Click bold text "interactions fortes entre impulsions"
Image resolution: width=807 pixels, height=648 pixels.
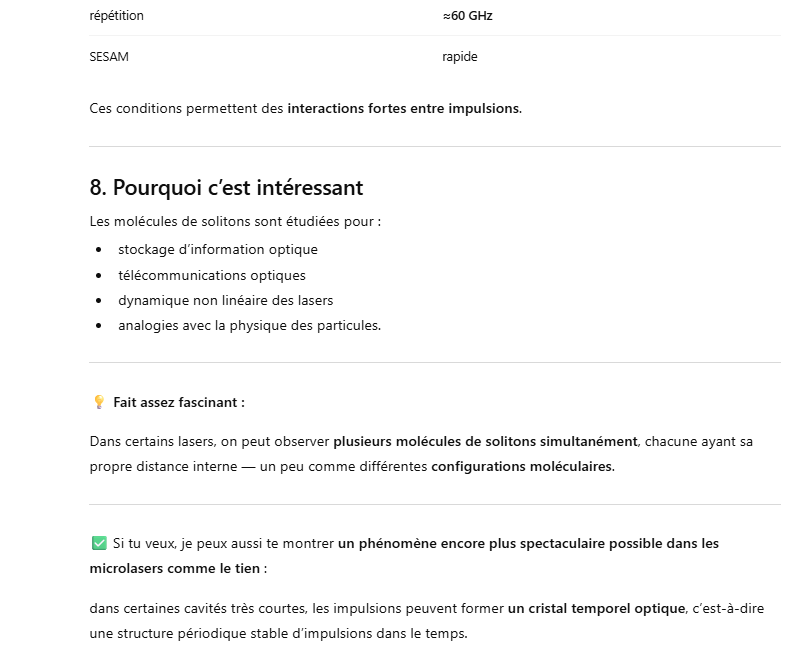404,108
